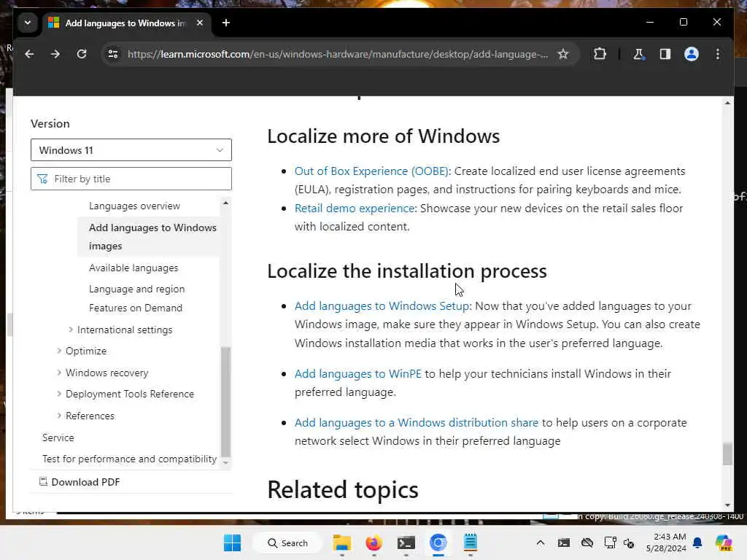Open the Chrome three-dot menu
The width and height of the screenshot is (747, 560).
718,54
